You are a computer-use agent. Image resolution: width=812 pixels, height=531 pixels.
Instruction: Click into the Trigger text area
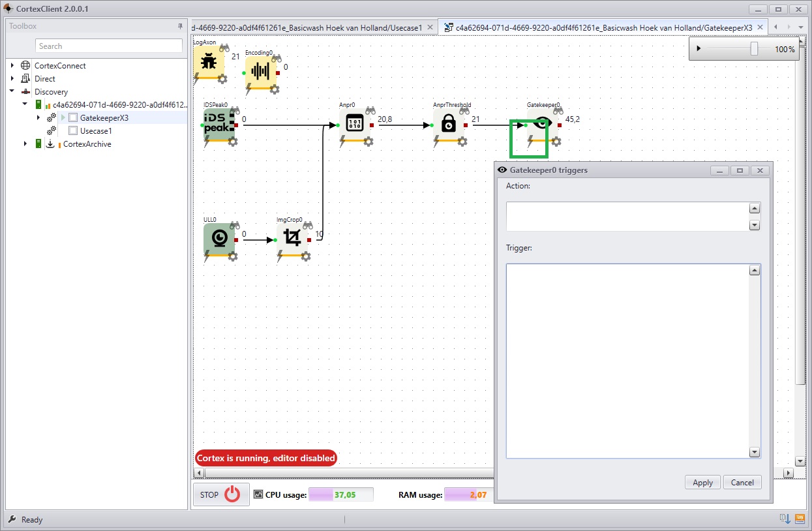628,361
